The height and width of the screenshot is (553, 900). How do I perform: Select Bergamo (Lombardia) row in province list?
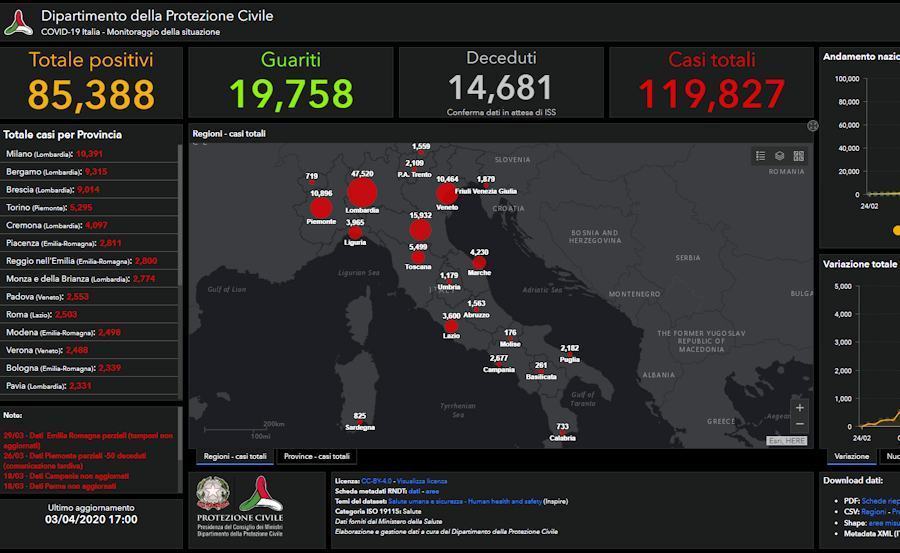90,172
